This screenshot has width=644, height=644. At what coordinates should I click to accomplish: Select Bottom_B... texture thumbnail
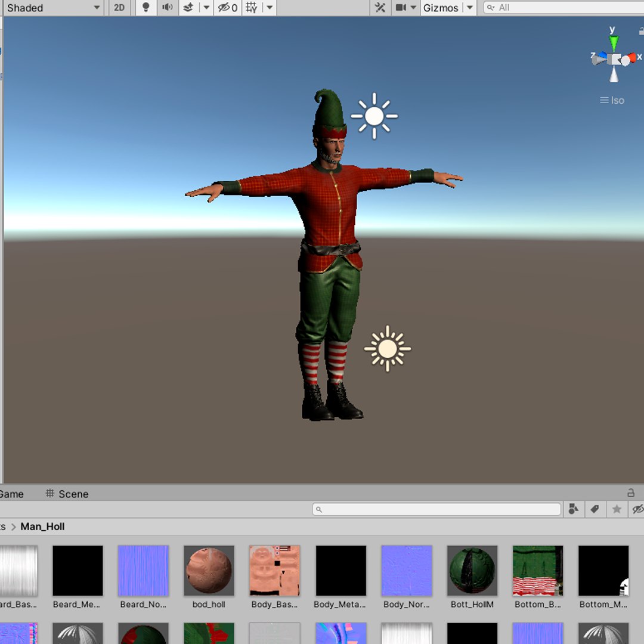pyautogui.click(x=538, y=571)
